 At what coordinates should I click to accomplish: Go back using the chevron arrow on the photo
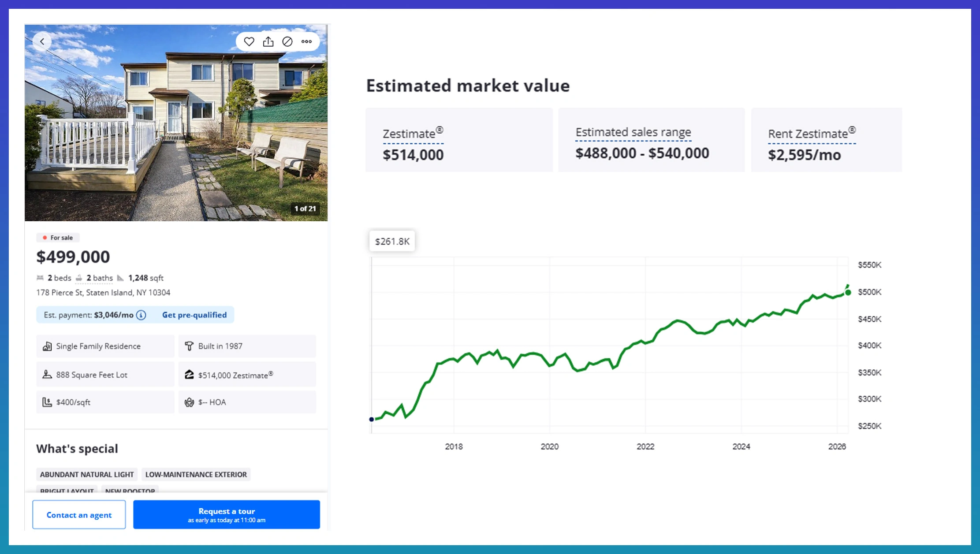tap(42, 41)
